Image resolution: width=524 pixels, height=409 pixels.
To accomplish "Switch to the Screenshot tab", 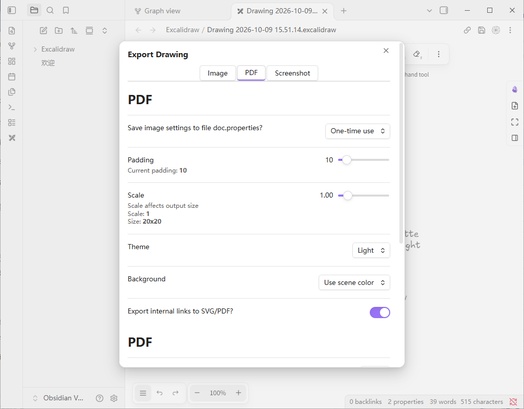I will click(x=292, y=73).
